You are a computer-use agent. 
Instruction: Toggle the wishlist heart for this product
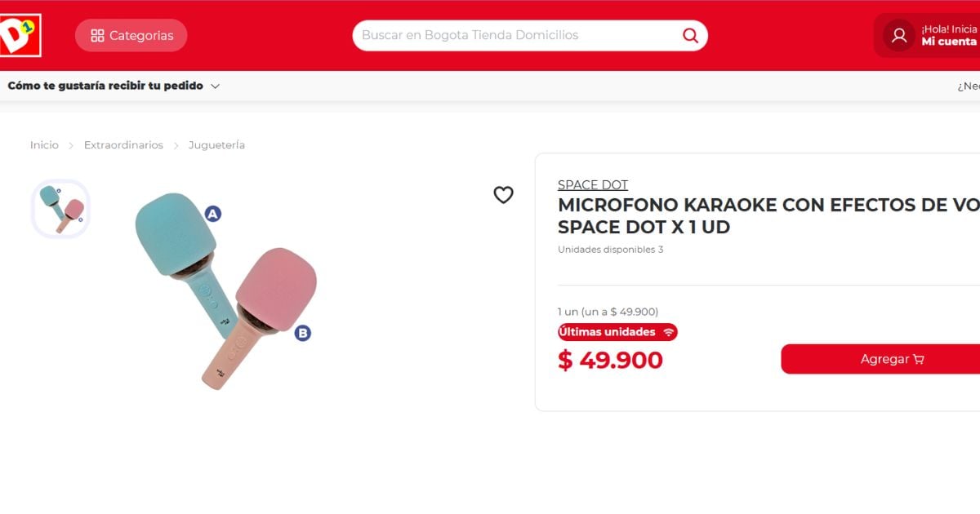point(504,195)
